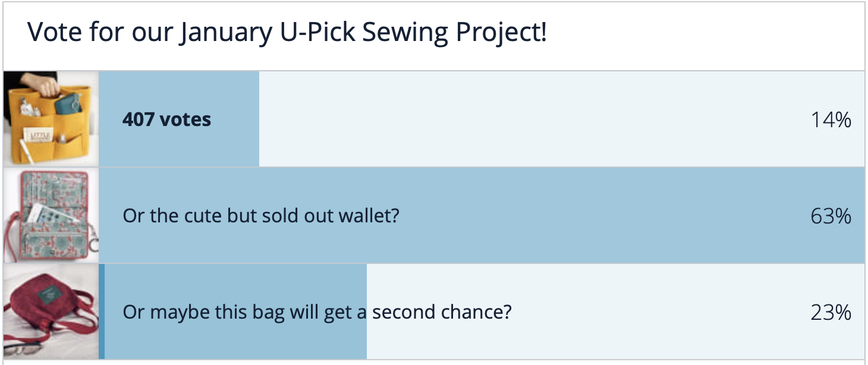The image size is (868, 365).
Task: Click the 63% result figure
Action: tap(831, 216)
